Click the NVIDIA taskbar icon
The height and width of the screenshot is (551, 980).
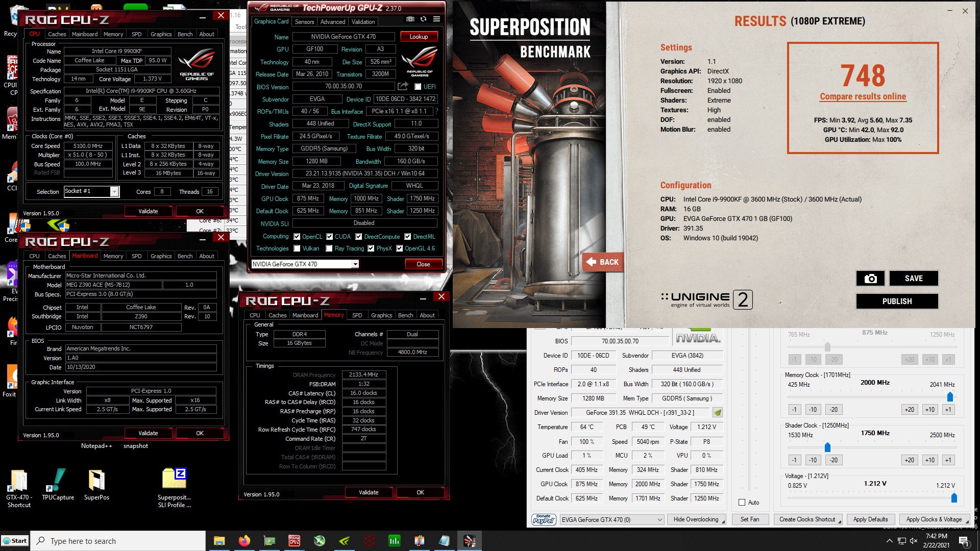point(345,541)
